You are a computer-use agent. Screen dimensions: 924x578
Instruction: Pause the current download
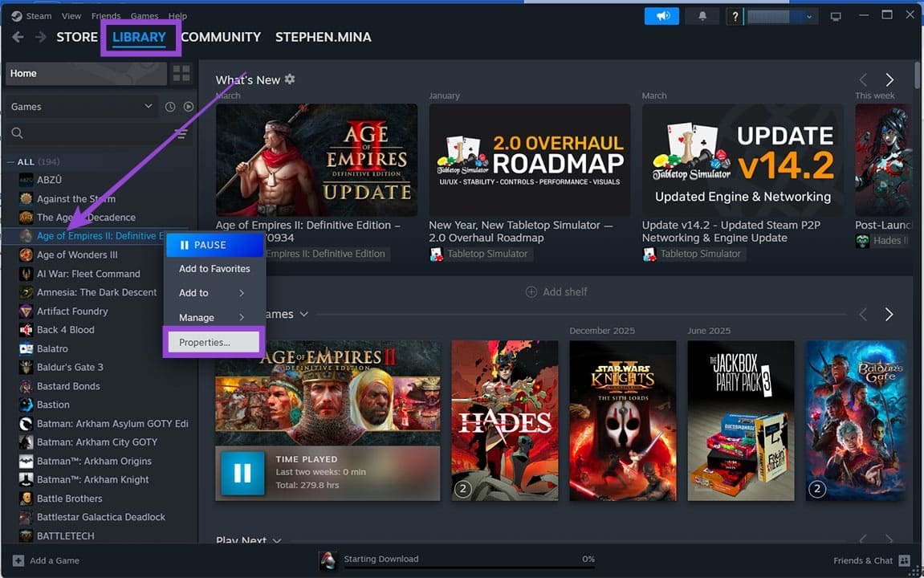213,244
